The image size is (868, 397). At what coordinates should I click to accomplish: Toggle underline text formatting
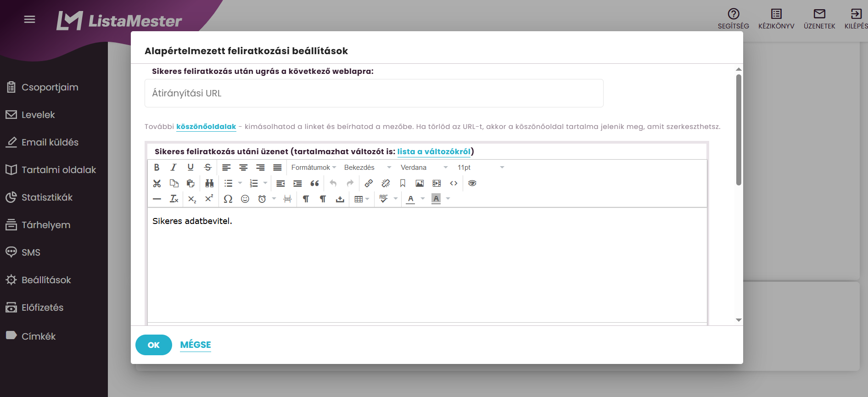coord(190,168)
